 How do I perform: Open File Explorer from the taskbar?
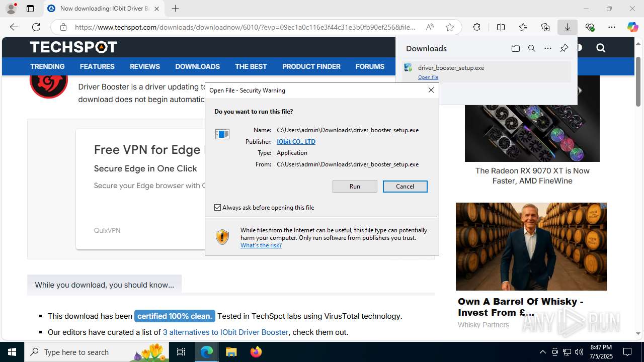pyautogui.click(x=231, y=352)
